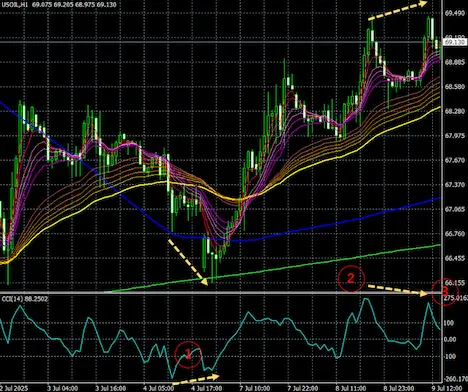Click the 69.490 price scale label
The image size is (468, 392).
click(455, 13)
